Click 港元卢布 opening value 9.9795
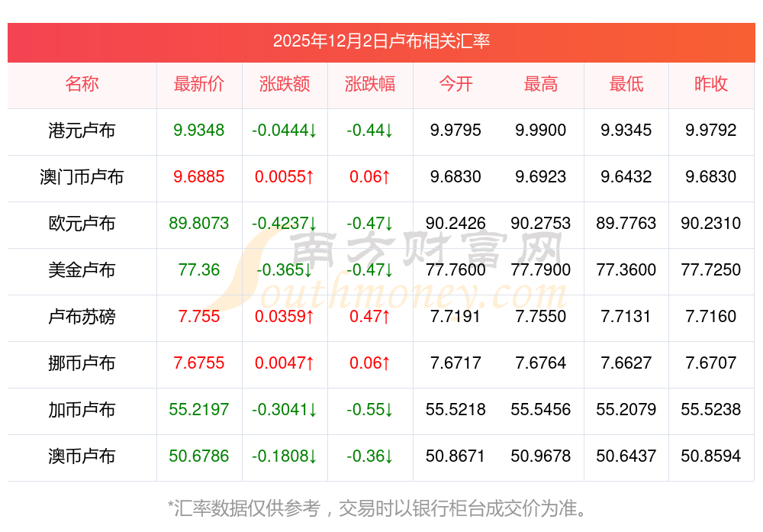 456,130
